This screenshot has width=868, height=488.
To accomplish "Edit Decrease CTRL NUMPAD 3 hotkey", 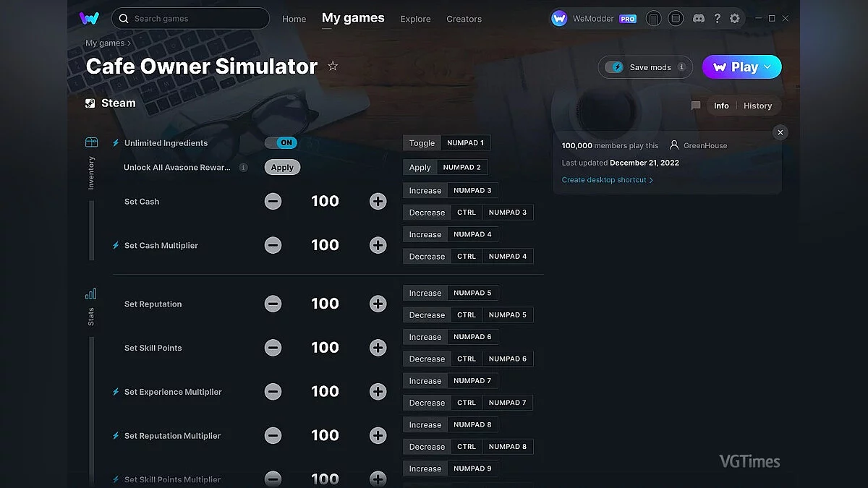I will [x=468, y=213].
